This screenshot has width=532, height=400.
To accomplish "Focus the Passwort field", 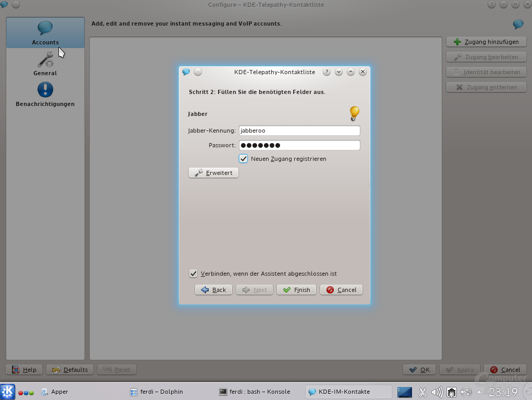I will click(x=299, y=145).
